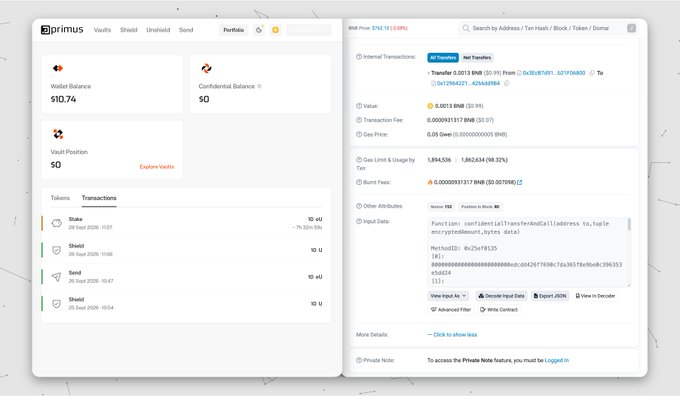Screen dimensions: 680x396
Task: Click the explorer search input field
Action: coord(548,28)
